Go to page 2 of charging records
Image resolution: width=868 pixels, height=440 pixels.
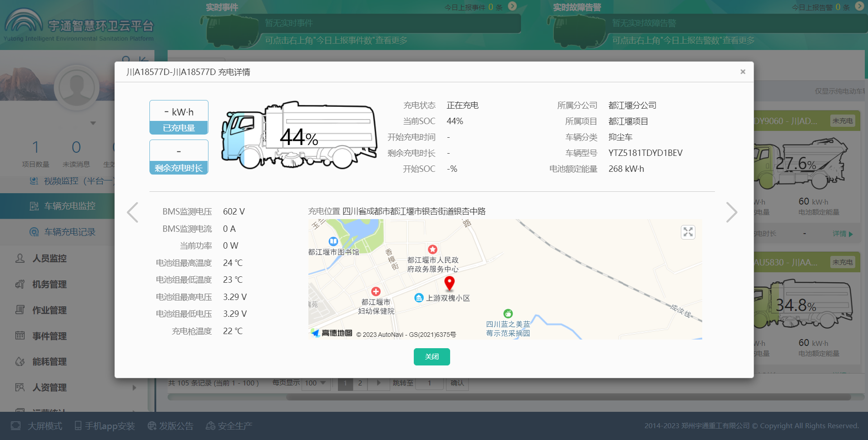tap(360, 383)
